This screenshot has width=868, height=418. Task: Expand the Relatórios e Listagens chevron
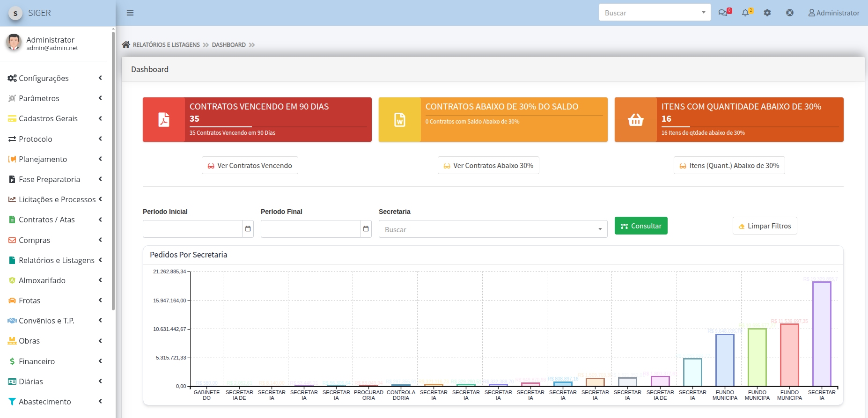coord(100,260)
